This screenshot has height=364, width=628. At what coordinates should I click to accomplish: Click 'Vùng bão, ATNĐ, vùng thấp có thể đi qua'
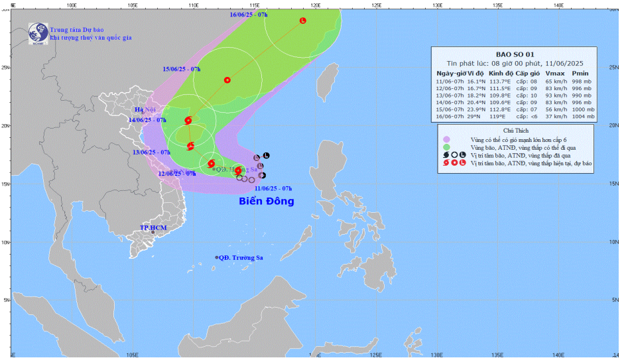(x=523, y=147)
